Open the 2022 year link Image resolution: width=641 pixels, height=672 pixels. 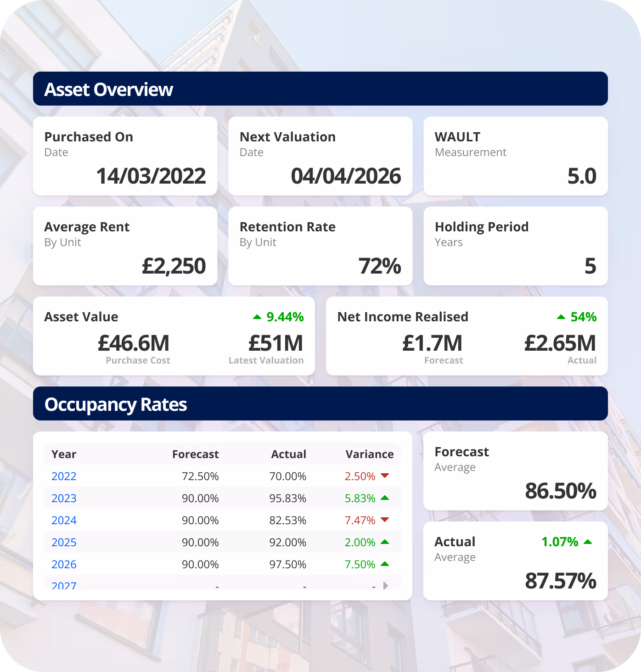pyautogui.click(x=64, y=476)
